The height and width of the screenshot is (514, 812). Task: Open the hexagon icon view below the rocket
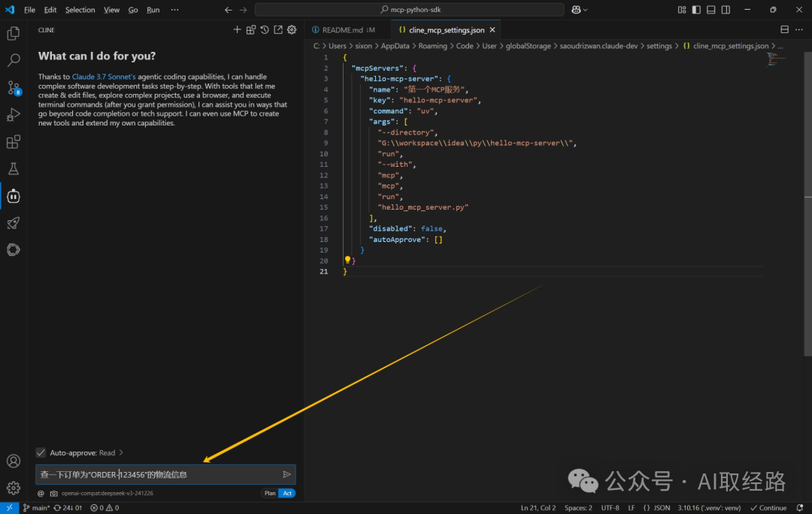[x=14, y=250]
